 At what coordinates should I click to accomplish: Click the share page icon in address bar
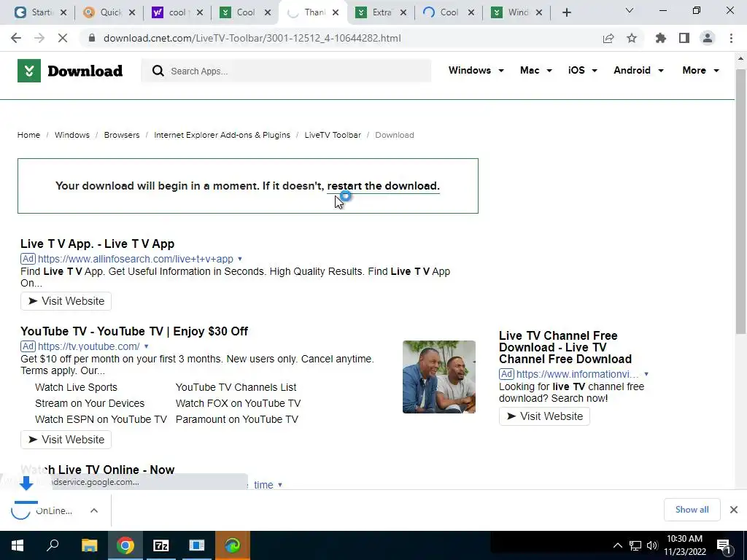(608, 38)
